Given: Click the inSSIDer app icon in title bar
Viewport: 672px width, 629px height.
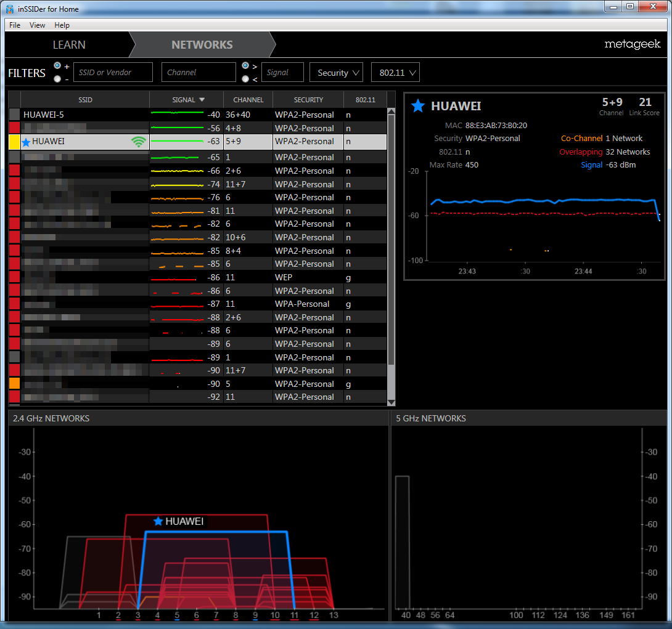Looking at the screenshot, I should [10, 9].
